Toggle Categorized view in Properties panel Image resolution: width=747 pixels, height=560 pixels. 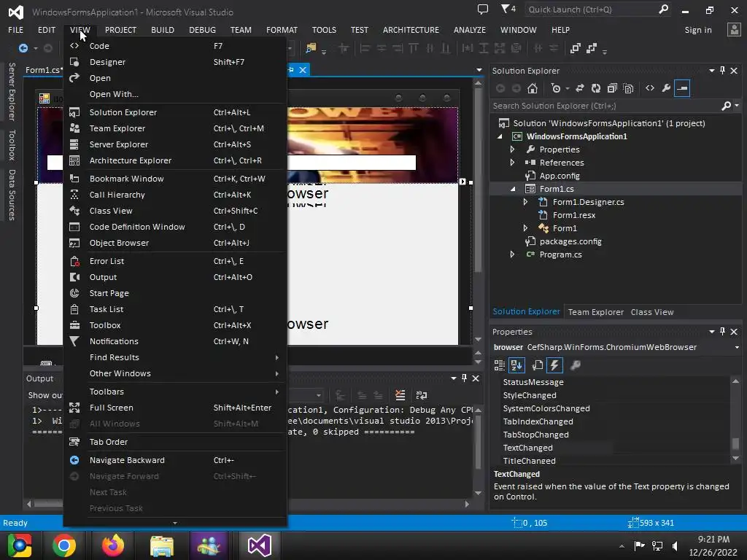coord(499,365)
